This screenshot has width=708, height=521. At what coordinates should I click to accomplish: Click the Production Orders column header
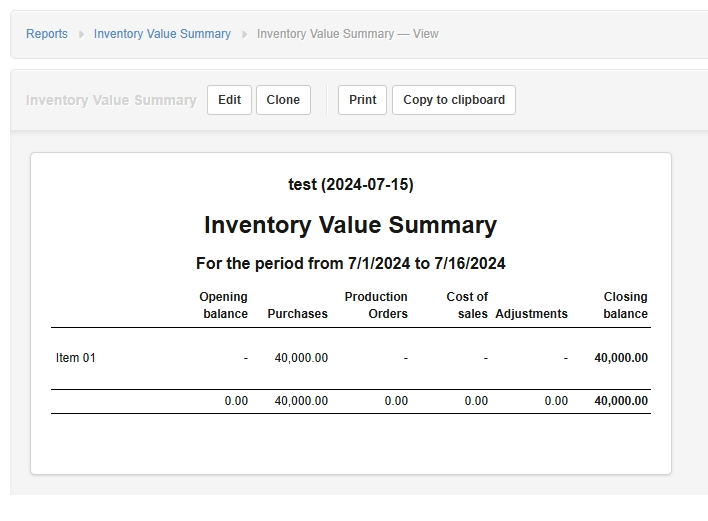376,305
